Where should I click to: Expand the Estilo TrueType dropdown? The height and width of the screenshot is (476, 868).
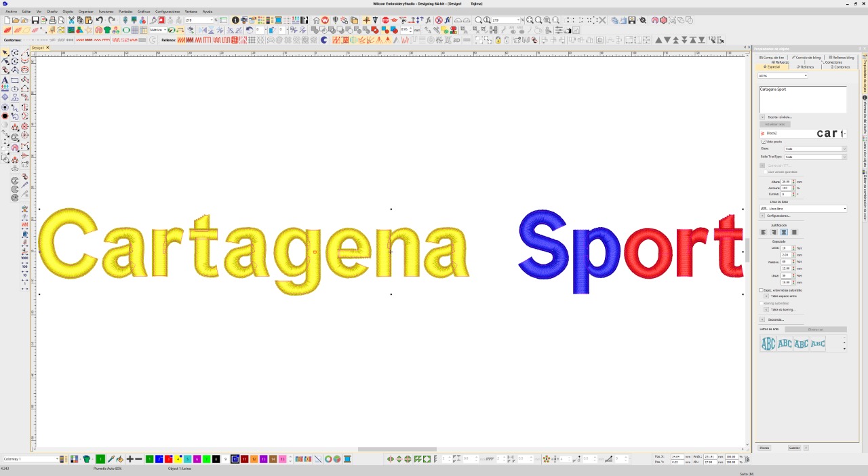[x=844, y=157]
